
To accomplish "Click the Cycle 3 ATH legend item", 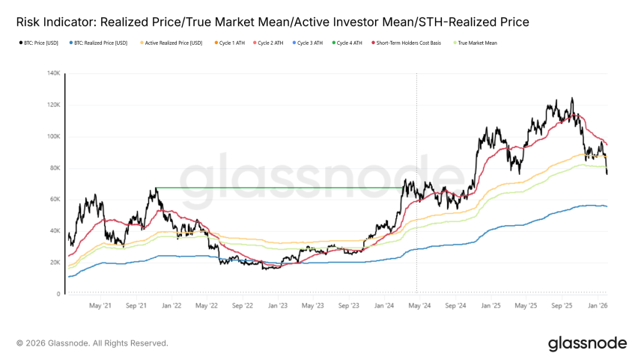I will tap(307, 43).
